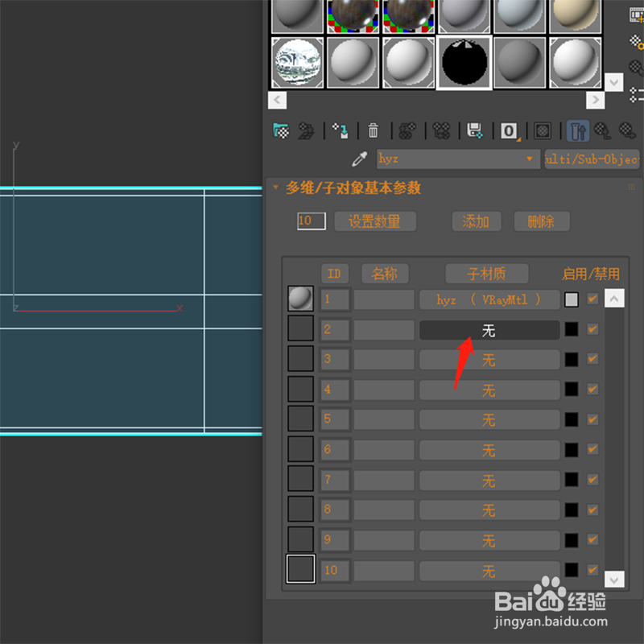Select the HDRI environment sample slot
The height and width of the screenshot is (644, 644).
[x=297, y=63]
